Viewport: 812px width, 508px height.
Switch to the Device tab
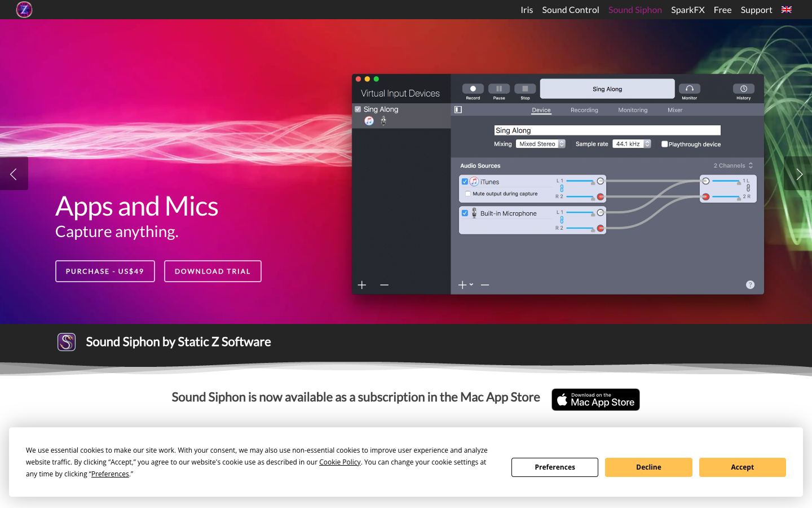541,110
